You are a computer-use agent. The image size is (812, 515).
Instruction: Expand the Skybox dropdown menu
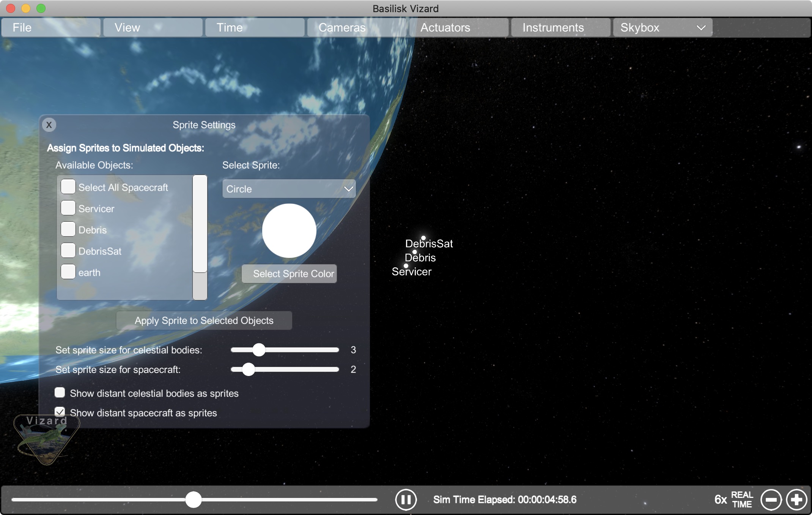pyautogui.click(x=662, y=27)
